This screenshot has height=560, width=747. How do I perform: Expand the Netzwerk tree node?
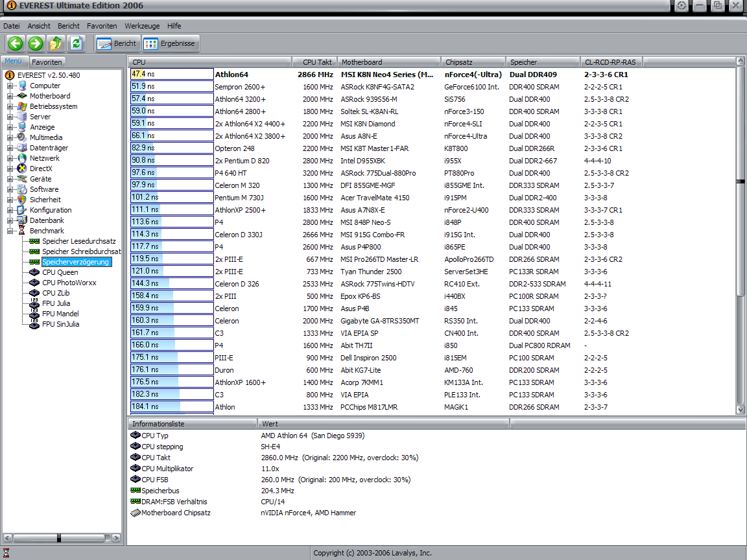point(10,159)
